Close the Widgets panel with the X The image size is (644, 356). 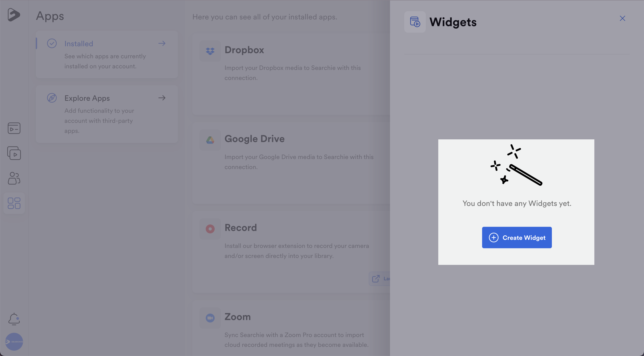click(623, 18)
